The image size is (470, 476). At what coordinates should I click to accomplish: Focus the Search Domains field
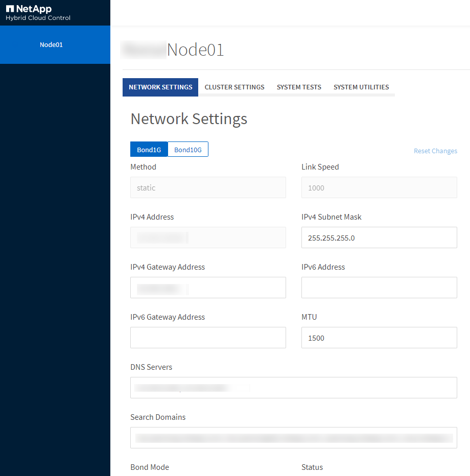[293, 438]
